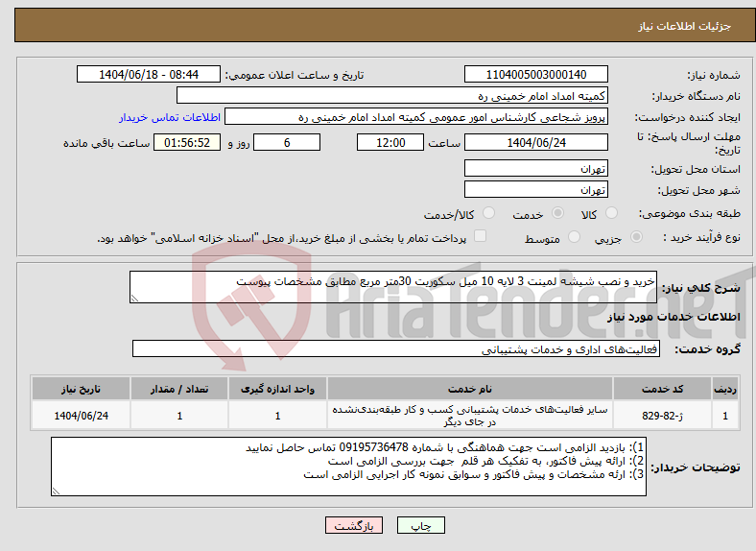Click the تاریخ نیاز column header
Viewport: 756px width, 551px height.
coord(81,389)
